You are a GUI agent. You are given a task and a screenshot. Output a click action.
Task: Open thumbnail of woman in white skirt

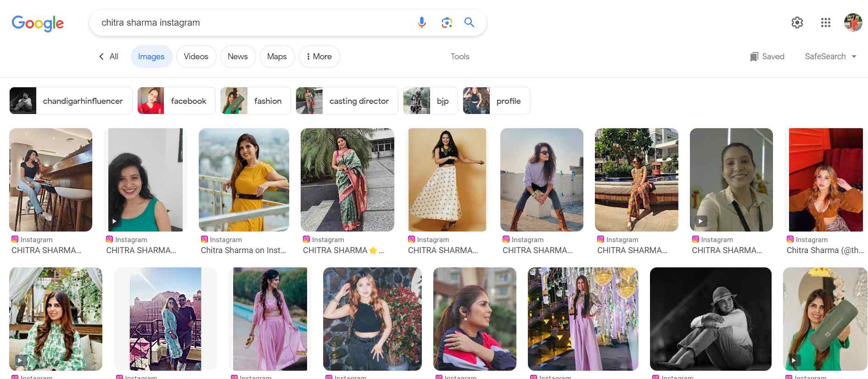pyautogui.click(x=447, y=180)
